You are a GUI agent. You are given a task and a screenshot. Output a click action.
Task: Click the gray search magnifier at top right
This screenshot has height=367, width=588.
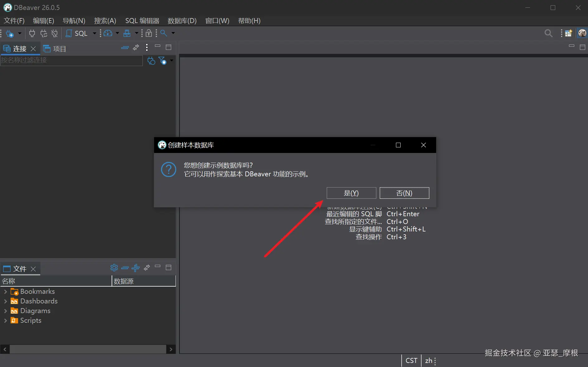[548, 33]
